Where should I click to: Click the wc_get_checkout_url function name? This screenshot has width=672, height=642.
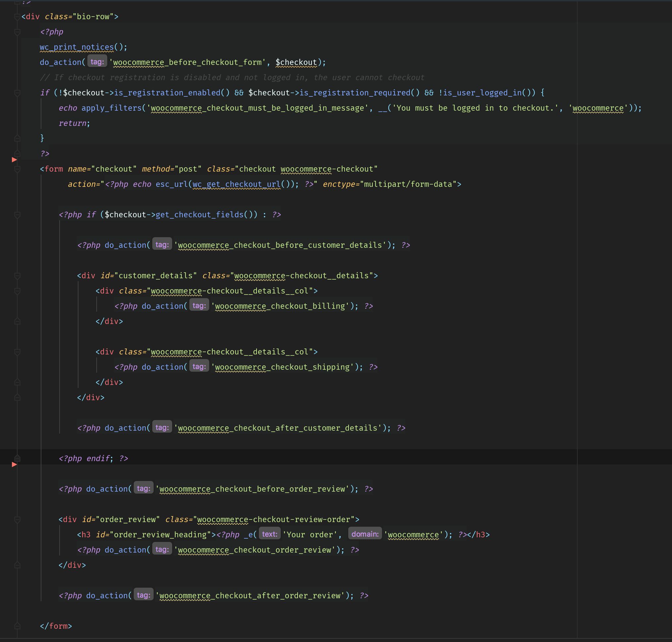click(x=236, y=185)
